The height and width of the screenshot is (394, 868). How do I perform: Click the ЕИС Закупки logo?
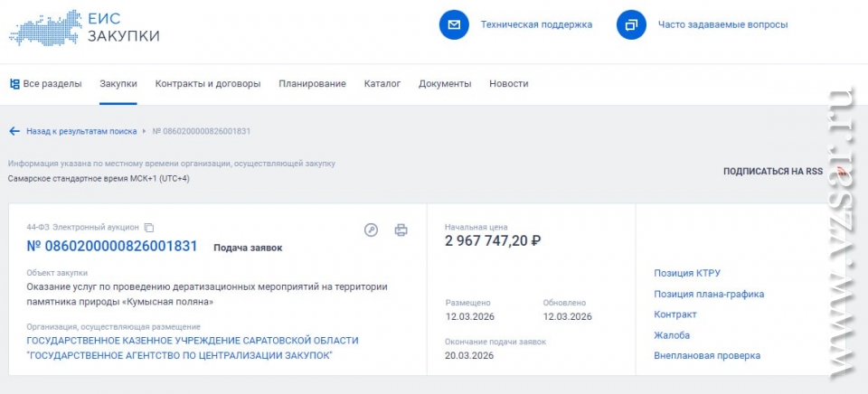tap(85, 27)
